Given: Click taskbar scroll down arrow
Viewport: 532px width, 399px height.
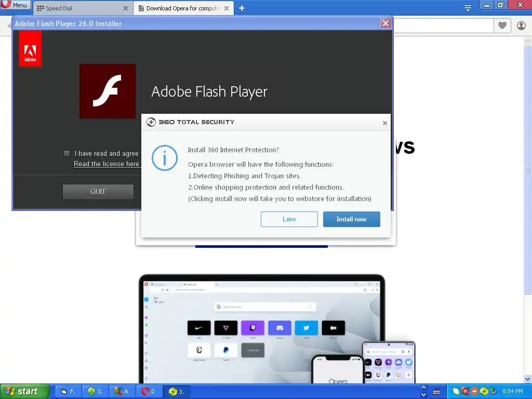Looking at the screenshot, I should (x=423, y=395).
